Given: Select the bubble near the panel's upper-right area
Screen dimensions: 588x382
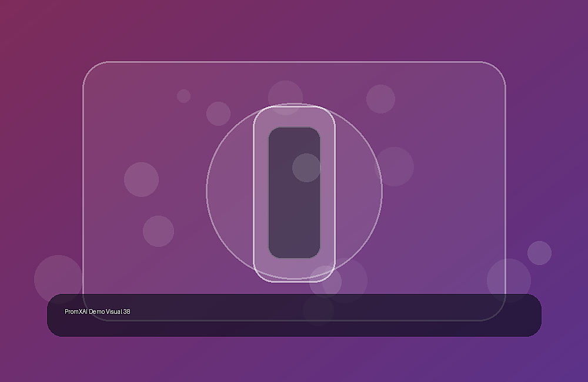Looking at the screenshot, I should [380, 99].
